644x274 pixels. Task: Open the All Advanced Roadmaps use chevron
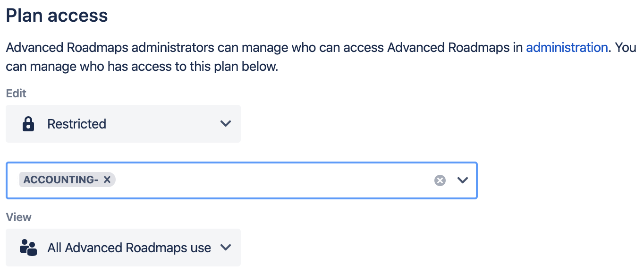(x=226, y=248)
